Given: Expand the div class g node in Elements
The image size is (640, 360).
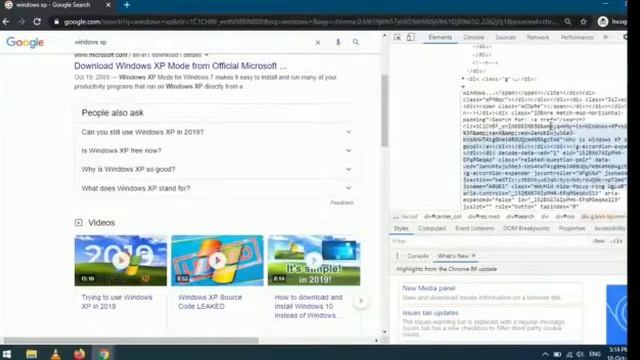Looking at the screenshot, I should 463,79.
